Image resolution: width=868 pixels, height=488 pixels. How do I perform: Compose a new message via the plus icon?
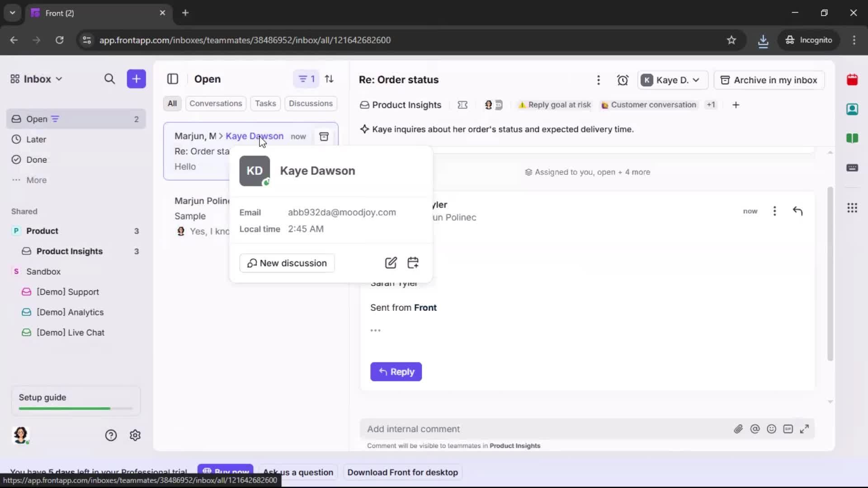click(136, 79)
